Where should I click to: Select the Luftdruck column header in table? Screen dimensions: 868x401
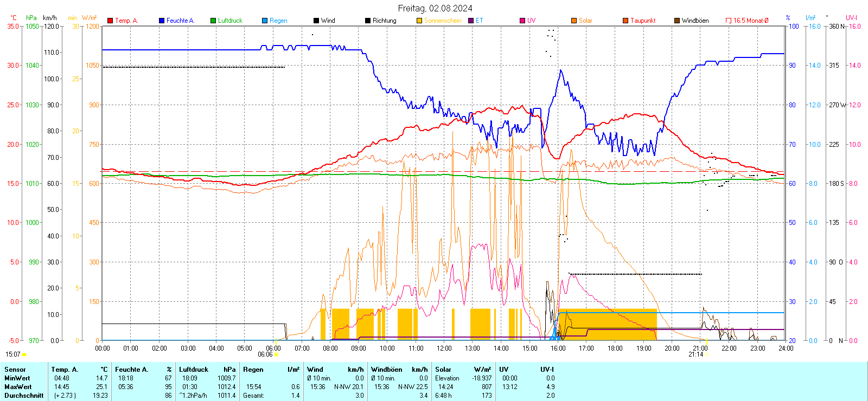194,370
